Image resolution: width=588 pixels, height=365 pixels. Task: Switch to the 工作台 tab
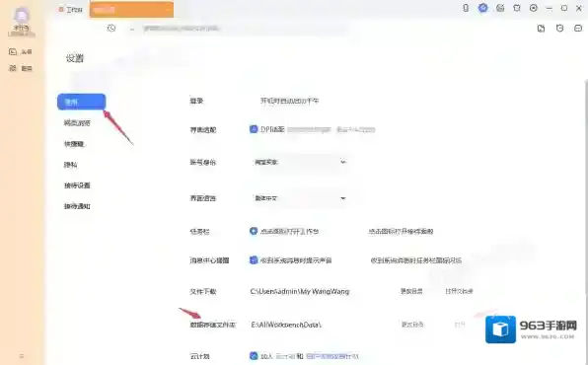pyautogui.click(x=71, y=10)
